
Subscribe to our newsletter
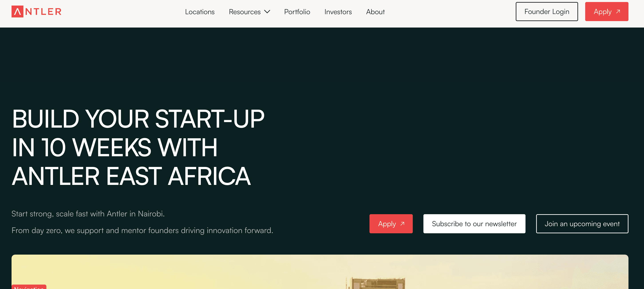tap(474, 224)
